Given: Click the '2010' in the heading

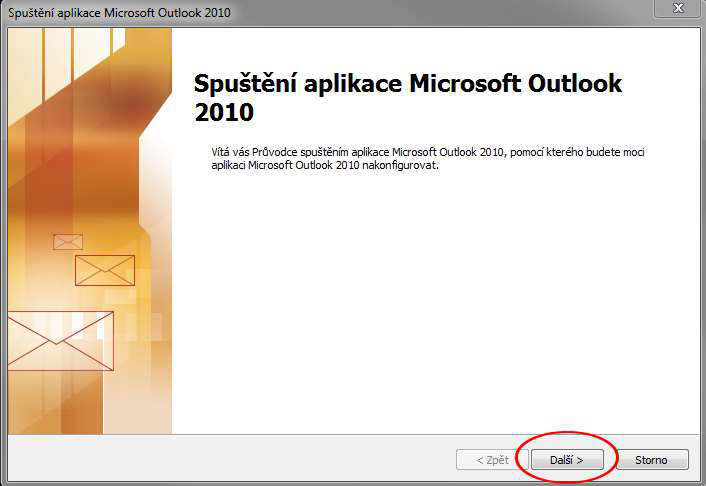Looking at the screenshot, I should click(x=224, y=111).
